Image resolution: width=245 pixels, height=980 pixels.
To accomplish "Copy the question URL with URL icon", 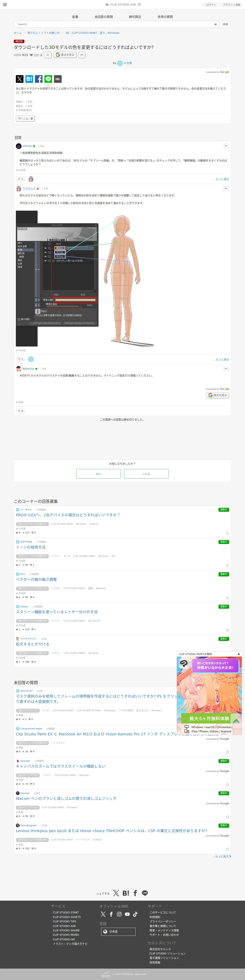I will (x=58, y=79).
